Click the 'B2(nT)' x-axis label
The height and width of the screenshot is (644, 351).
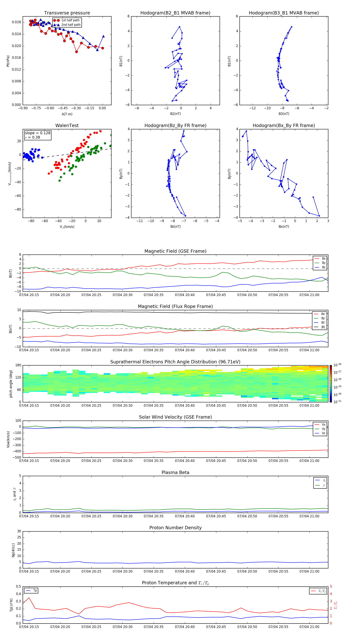point(175,114)
